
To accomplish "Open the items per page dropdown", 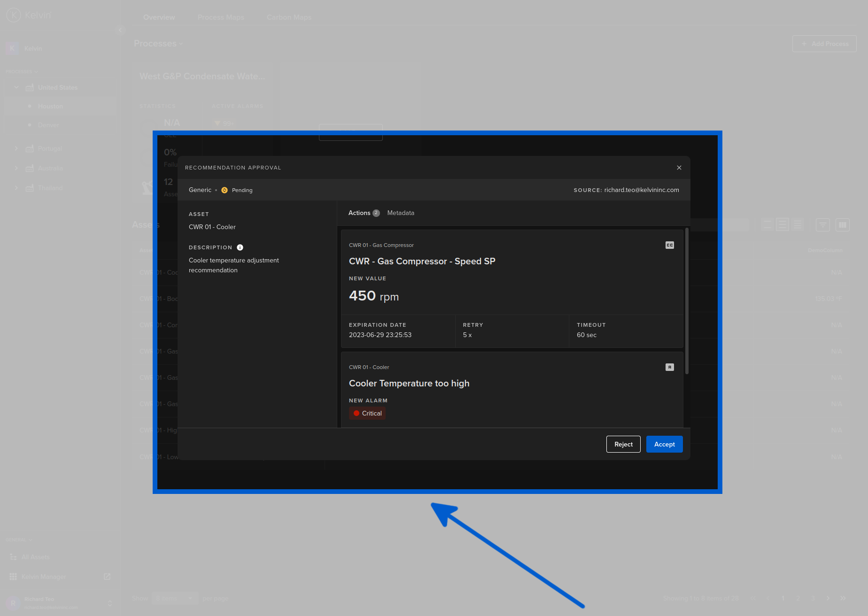I will click(174, 598).
